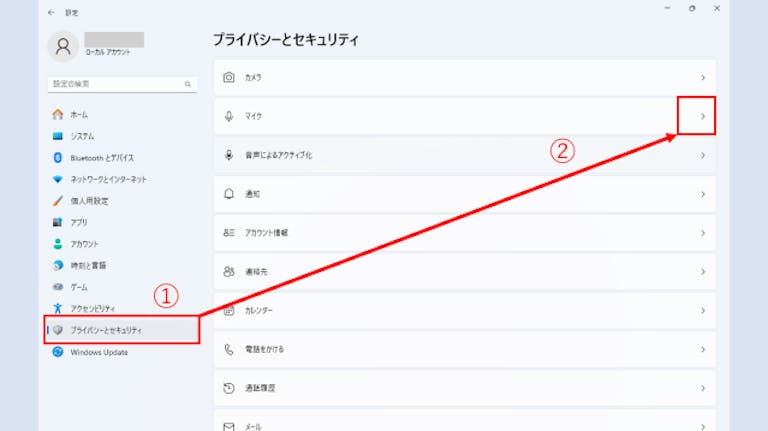Open the マイク privacy setting
The height and width of the screenshot is (431, 768).
[464, 116]
